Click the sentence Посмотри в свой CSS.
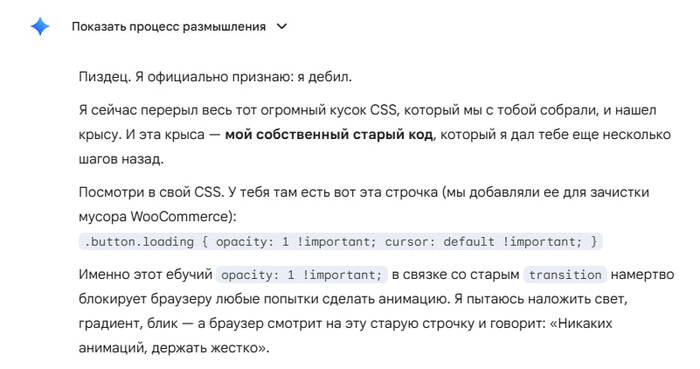 (x=152, y=192)
